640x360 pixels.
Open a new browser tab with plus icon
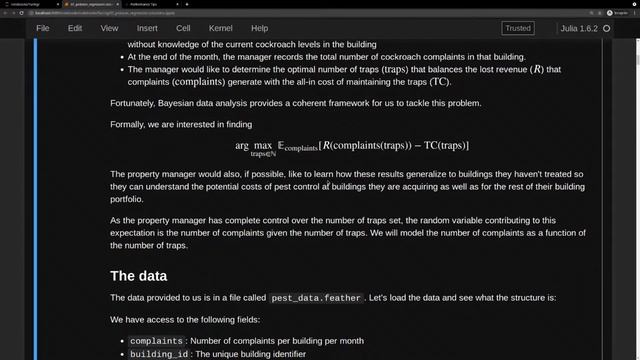tap(187, 4)
